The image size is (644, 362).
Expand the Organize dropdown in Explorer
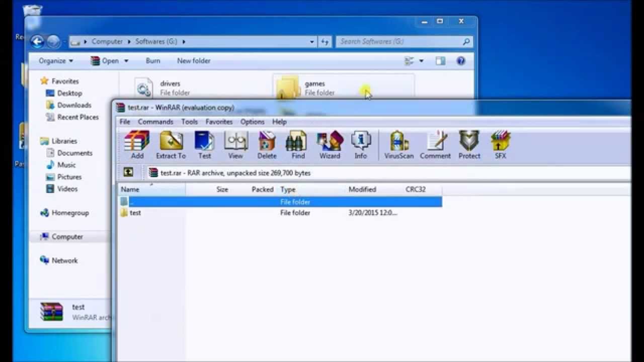pyautogui.click(x=56, y=61)
